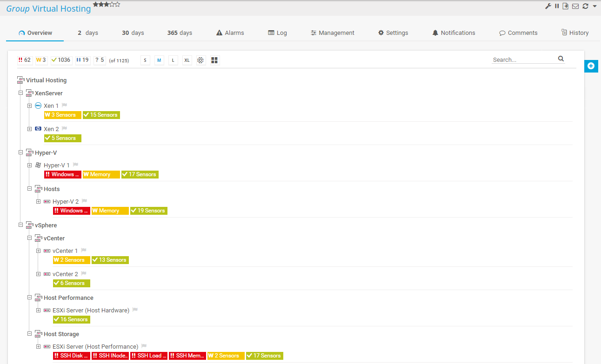
Task: Click the blue plus add button
Action: [591, 66]
